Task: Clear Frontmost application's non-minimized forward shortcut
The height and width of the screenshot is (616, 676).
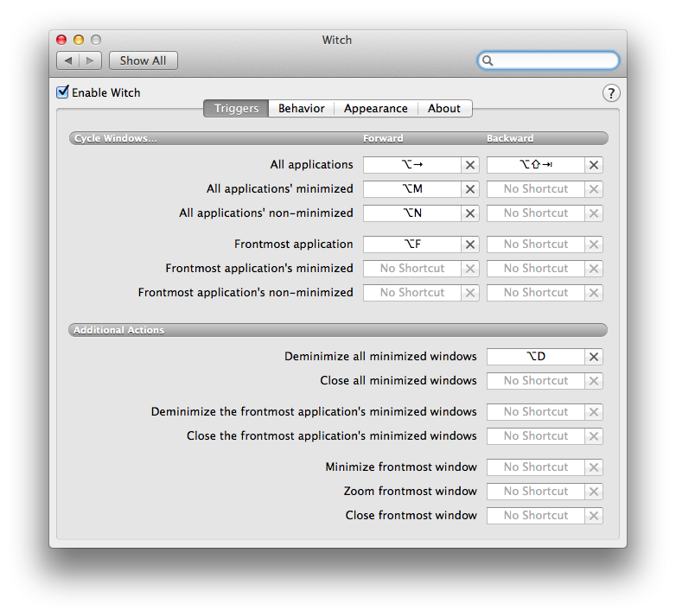Action: tap(470, 293)
